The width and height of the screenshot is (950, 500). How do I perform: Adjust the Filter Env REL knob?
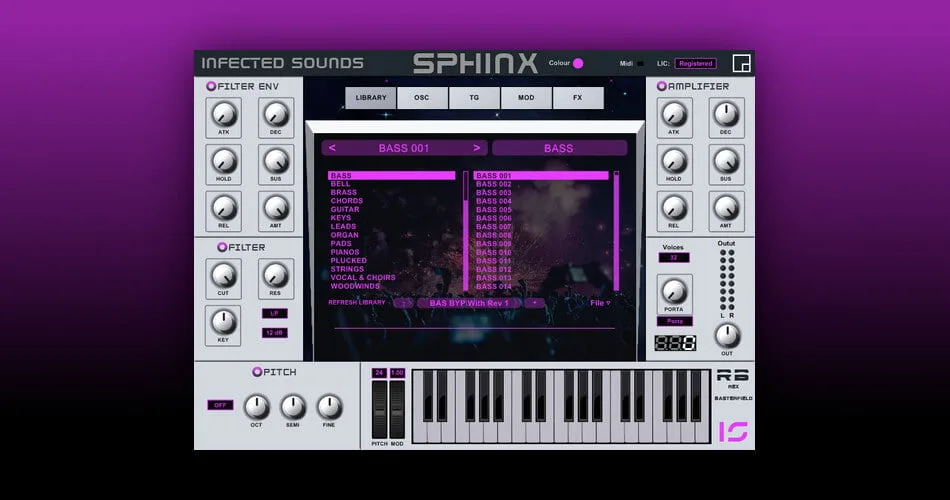(224, 208)
